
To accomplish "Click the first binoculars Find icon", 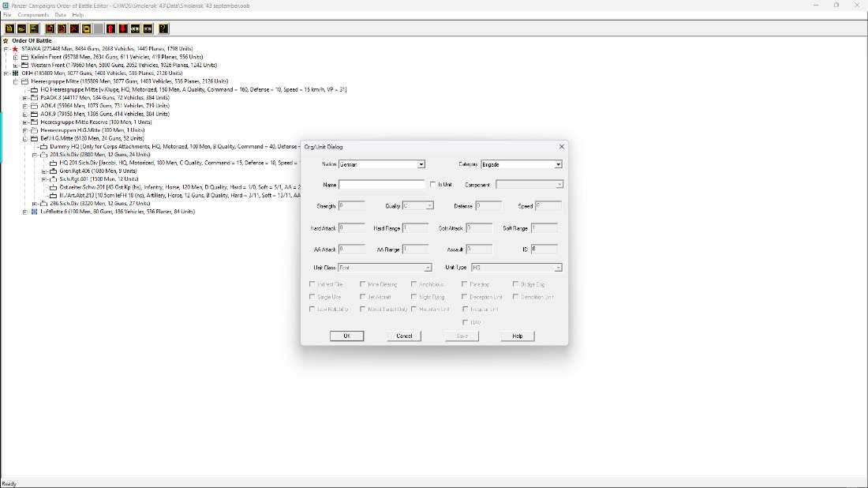I will 135,28.
